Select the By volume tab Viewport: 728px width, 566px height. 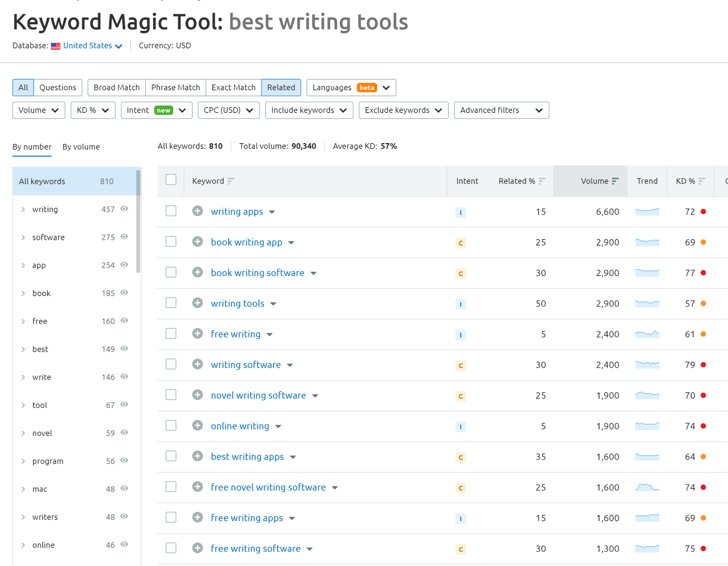pyautogui.click(x=81, y=147)
